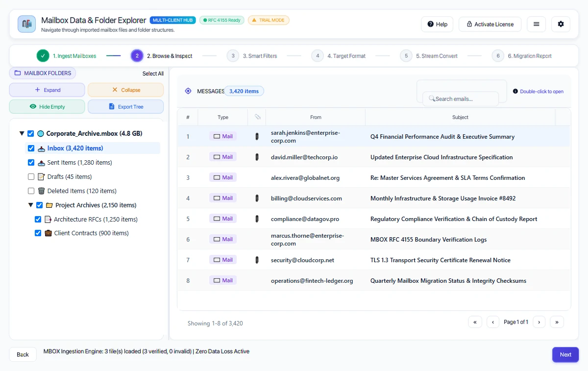Image resolution: width=588 pixels, height=371 pixels.
Task: Expand all folders with Expand button
Action: (x=47, y=90)
